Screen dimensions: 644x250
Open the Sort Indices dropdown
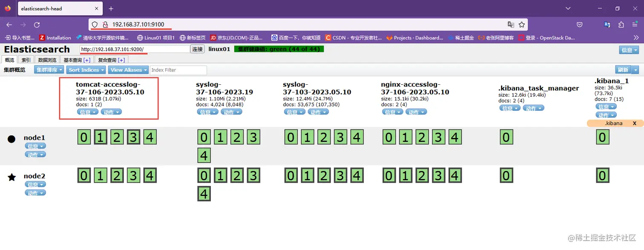[x=86, y=70]
